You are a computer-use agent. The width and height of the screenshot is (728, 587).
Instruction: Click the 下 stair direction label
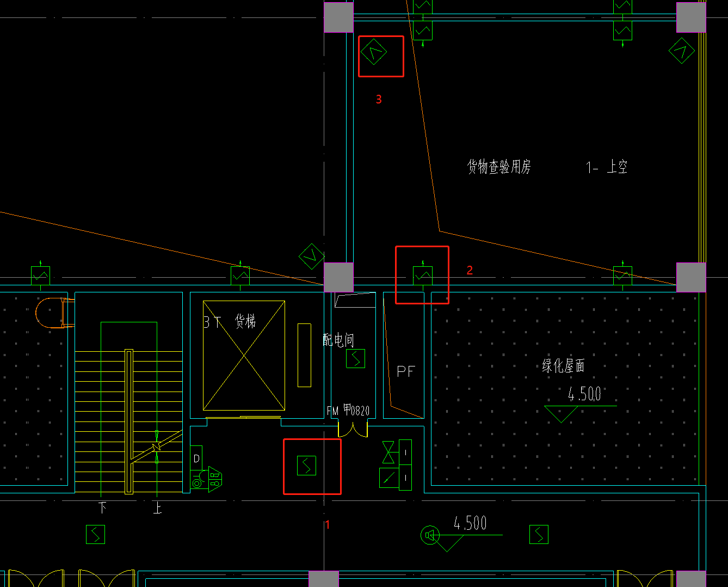(102, 508)
